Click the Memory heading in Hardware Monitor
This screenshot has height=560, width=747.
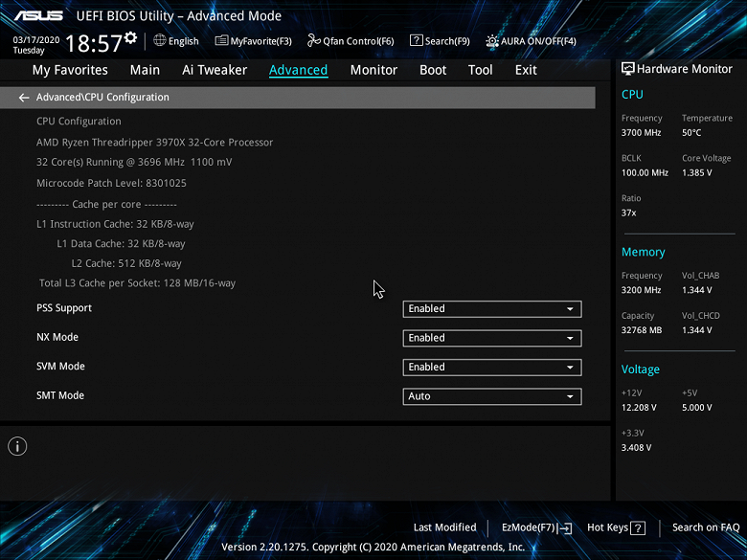click(x=644, y=252)
